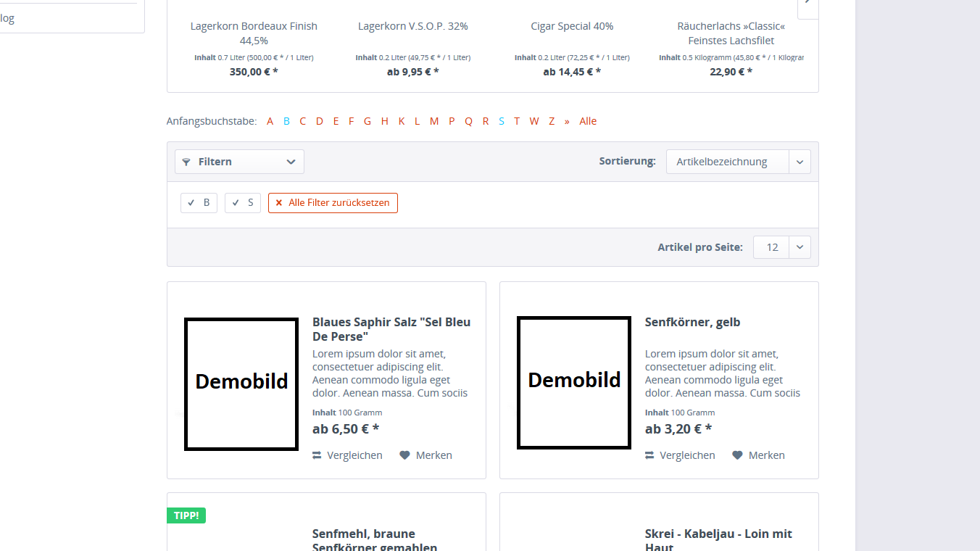Viewport: 980px width, 551px height.
Task: Open Senfkörner, gelb product title
Action: point(693,322)
